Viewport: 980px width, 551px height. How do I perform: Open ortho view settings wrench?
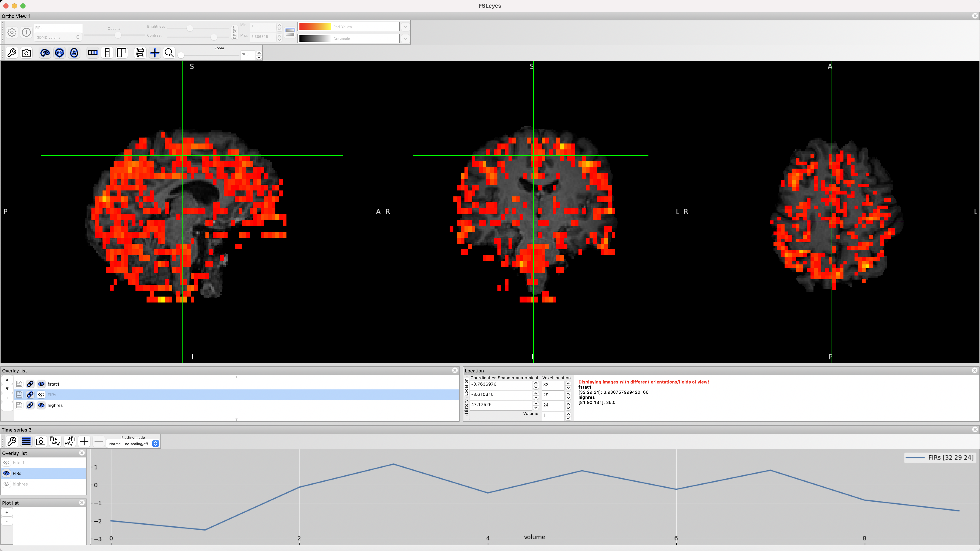[12, 53]
